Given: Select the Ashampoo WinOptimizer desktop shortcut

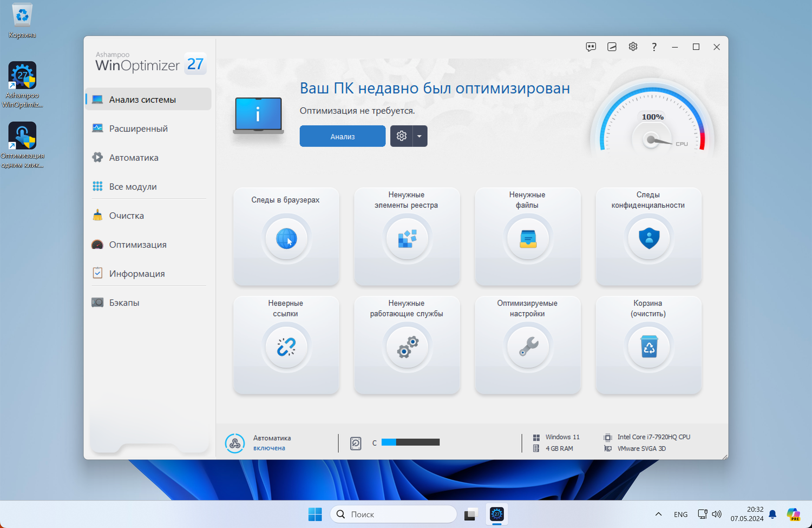Looking at the screenshot, I should (x=22, y=85).
